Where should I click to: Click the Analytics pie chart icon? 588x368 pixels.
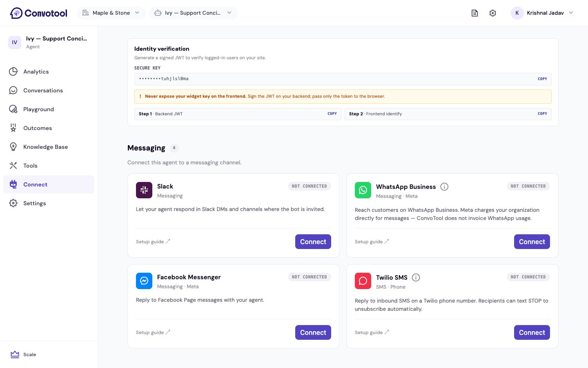tap(13, 72)
